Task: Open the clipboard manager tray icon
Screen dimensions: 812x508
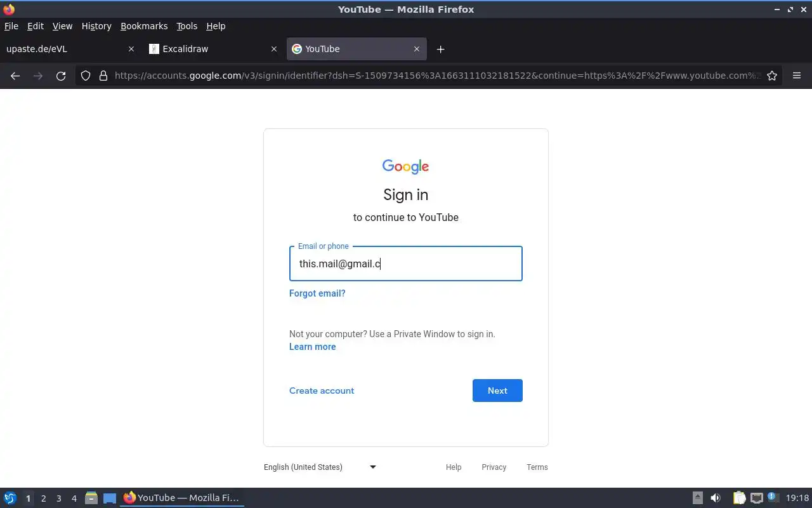Action: [739, 498]
